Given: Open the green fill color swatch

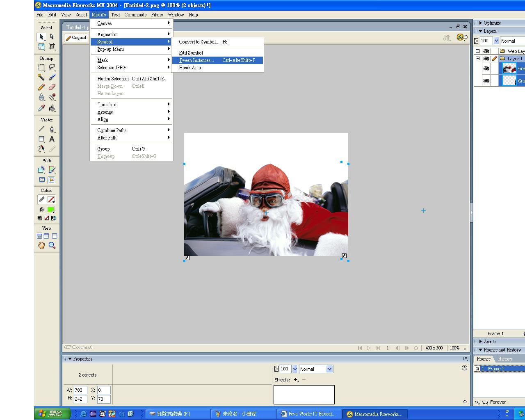Looking at the screenshot, I should click(51, 210).
